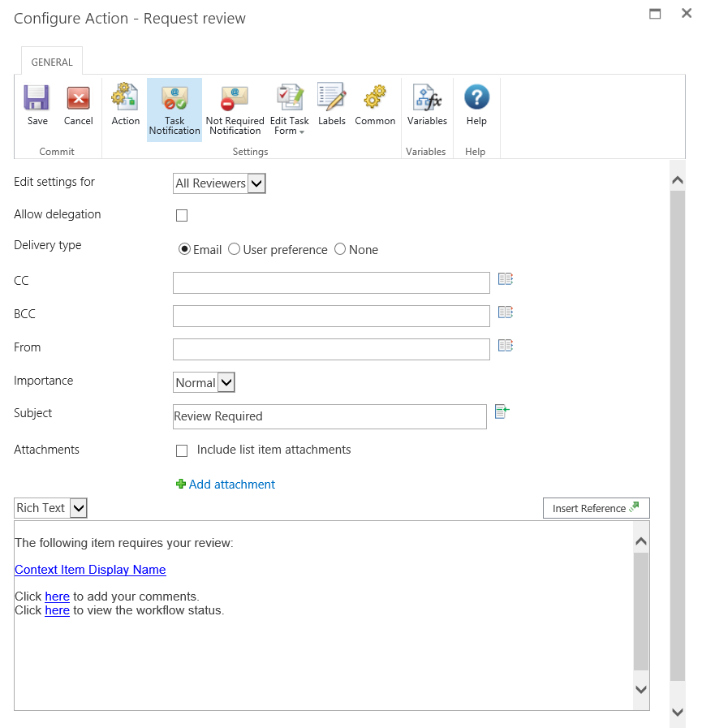Screen dimensions: 702x728
Task: Open the Context Item Display Name link
Action: coord(90,570)
